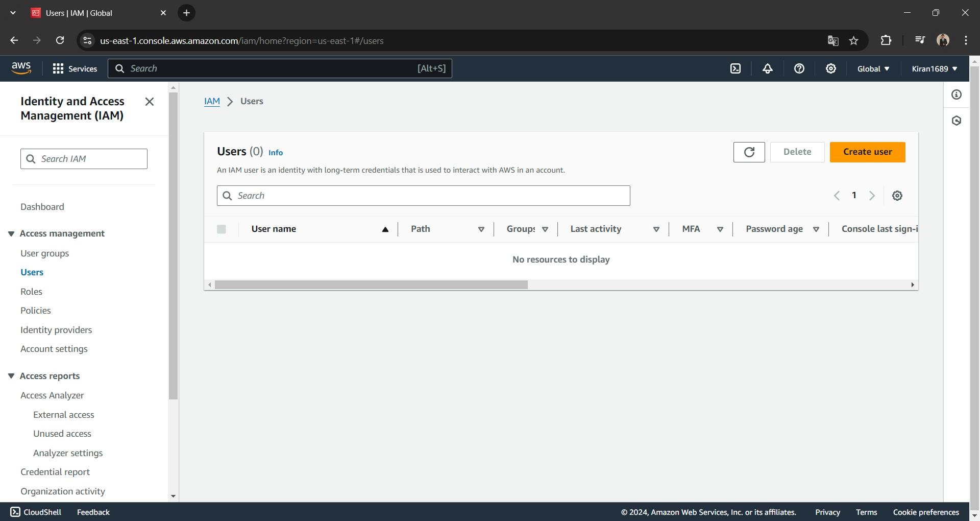Bookmark this page with star icon
This screenshot has height=521, width=980.
point(854,41)
